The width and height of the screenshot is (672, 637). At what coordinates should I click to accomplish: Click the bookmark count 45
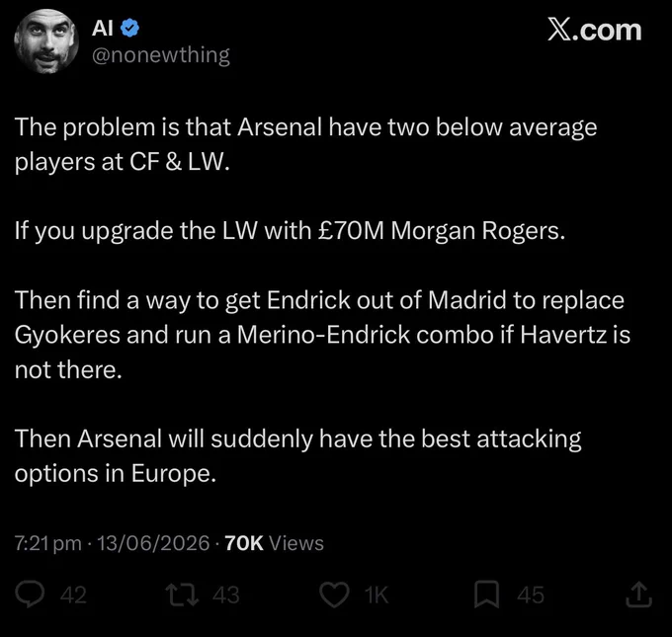click(x=531, y=595)
